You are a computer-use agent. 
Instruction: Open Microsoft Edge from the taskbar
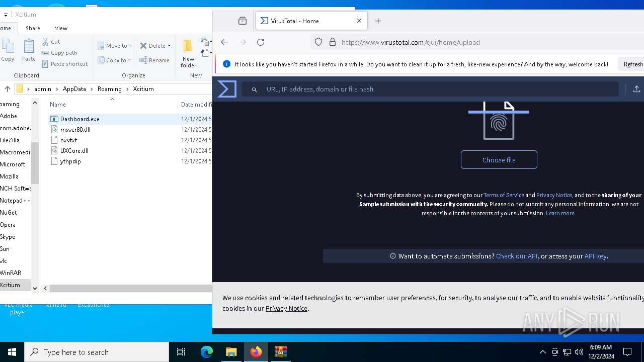tap(207, 352)
